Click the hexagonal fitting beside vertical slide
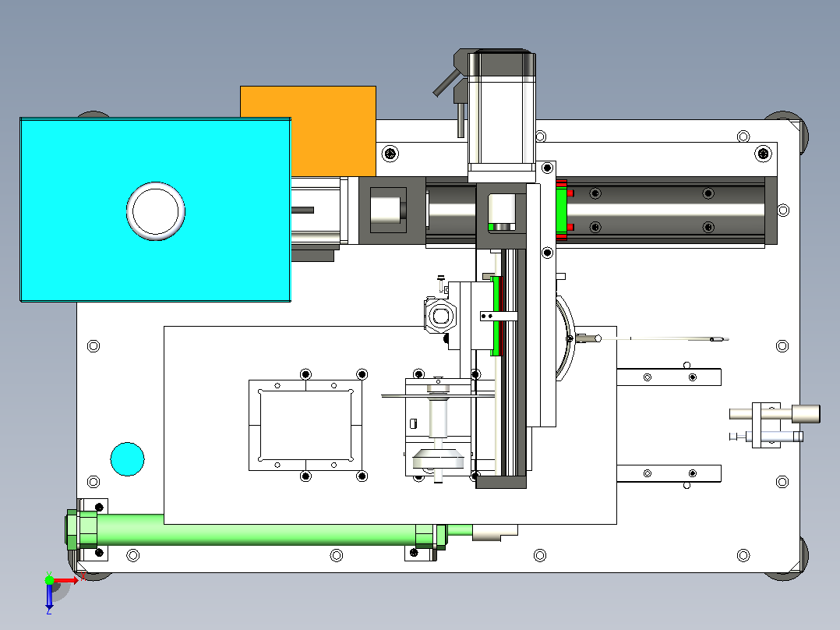Image resolution: width=840 pixels, height=630 pixels. tap(440, 315)
